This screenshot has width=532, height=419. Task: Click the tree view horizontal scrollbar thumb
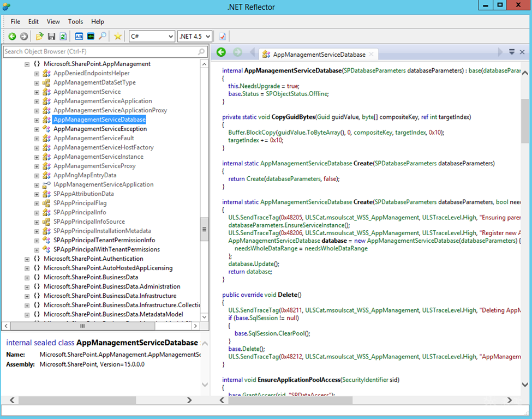[x=82, y=326]
